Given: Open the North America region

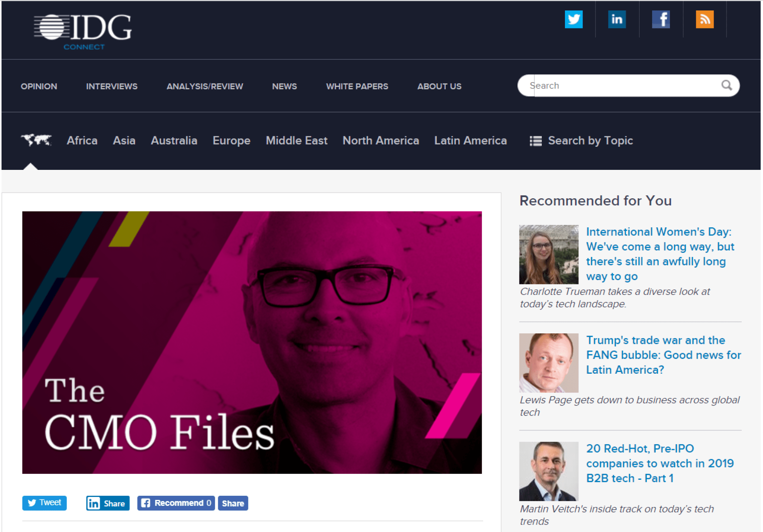Looking at the screenshot, I should pyautogui.click(x=381, y=140).
